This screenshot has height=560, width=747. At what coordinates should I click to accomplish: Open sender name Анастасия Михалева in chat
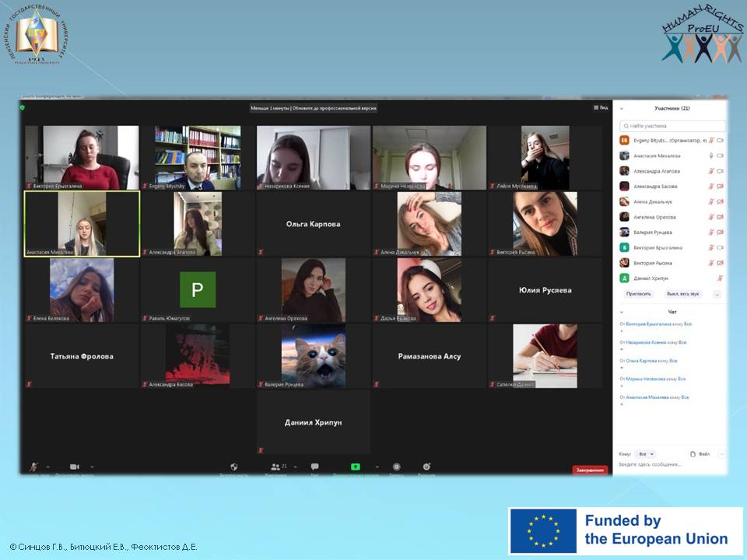pyautogui.click(x=647, y=397)
